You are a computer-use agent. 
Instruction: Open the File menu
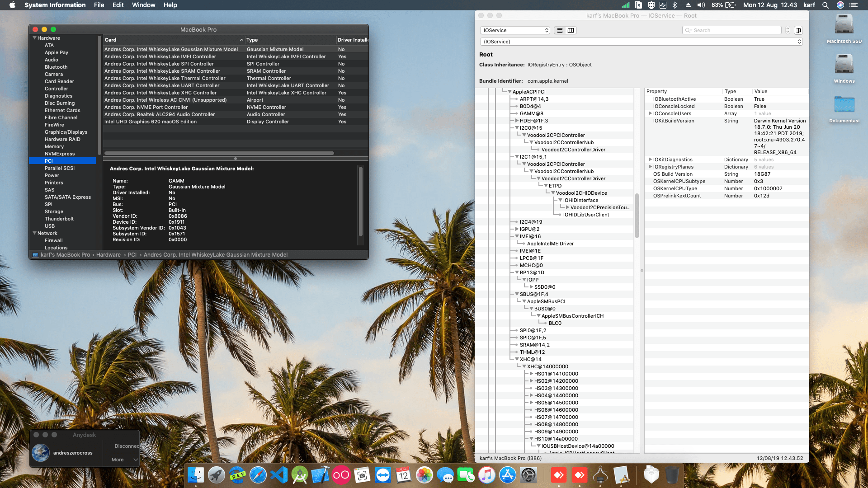99,5
